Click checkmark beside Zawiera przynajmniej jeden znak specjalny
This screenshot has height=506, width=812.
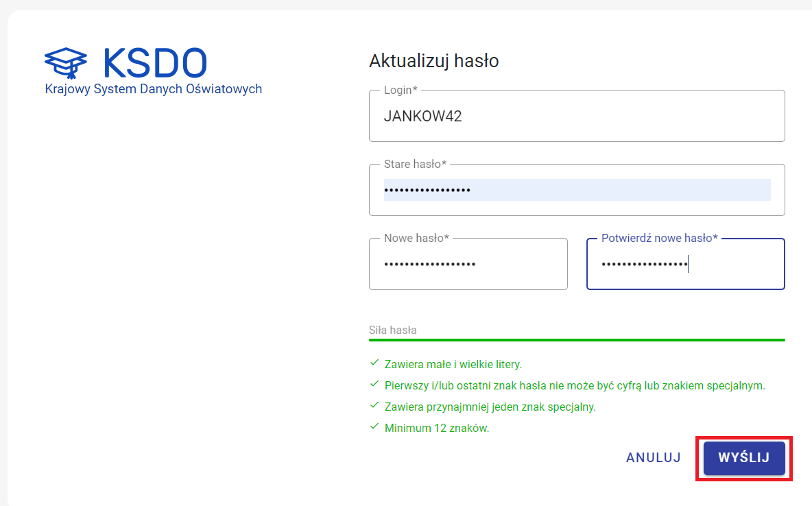[374, 405]
